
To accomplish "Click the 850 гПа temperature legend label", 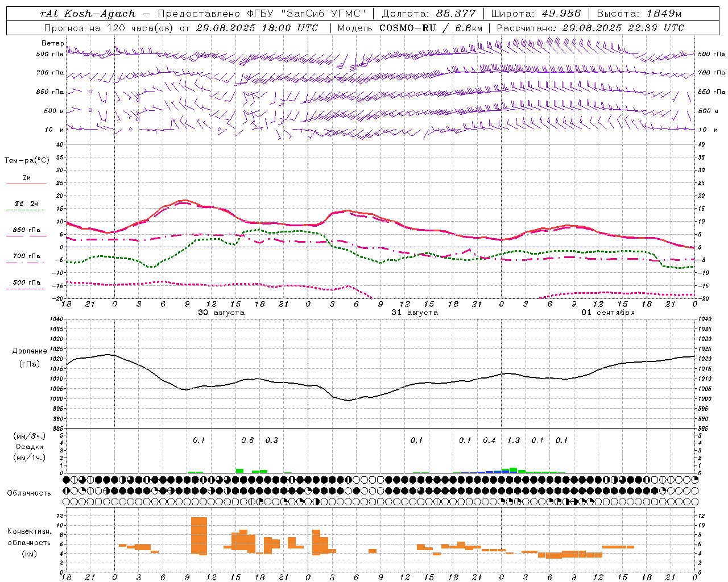I will pos(27,230).
